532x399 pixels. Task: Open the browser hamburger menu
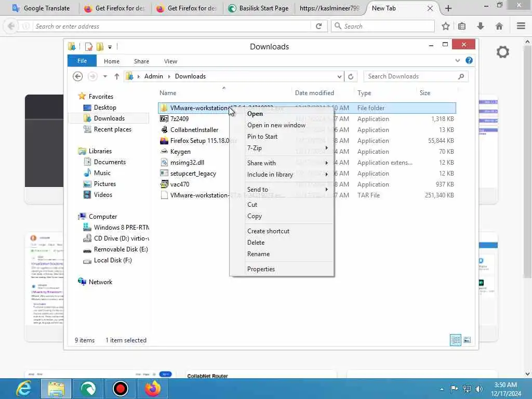(521, 26)
